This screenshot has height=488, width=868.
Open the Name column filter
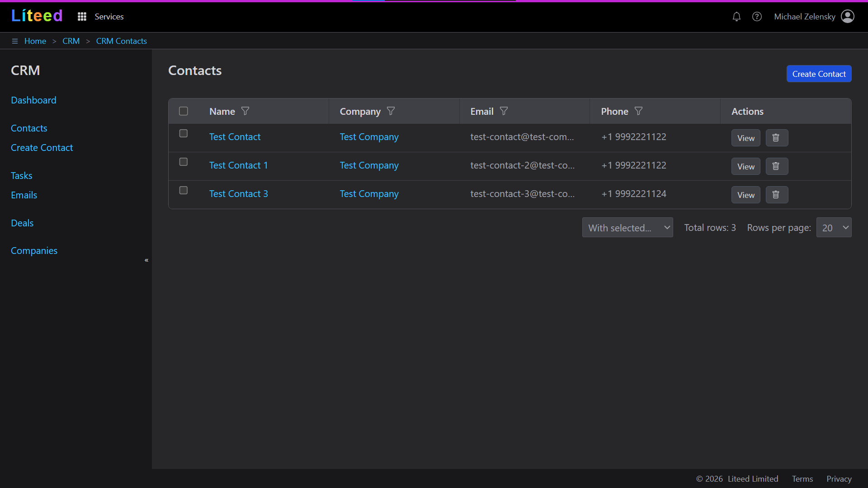[245, 111]
